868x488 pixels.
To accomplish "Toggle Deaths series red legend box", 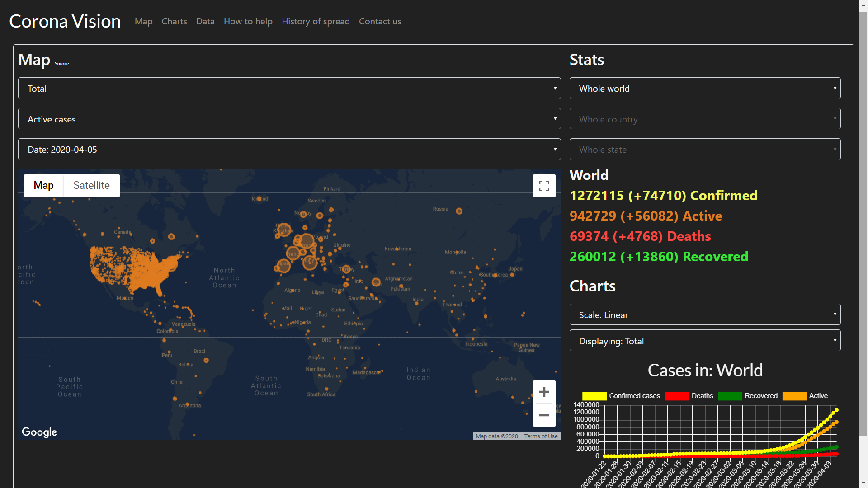I will [677, 396].
